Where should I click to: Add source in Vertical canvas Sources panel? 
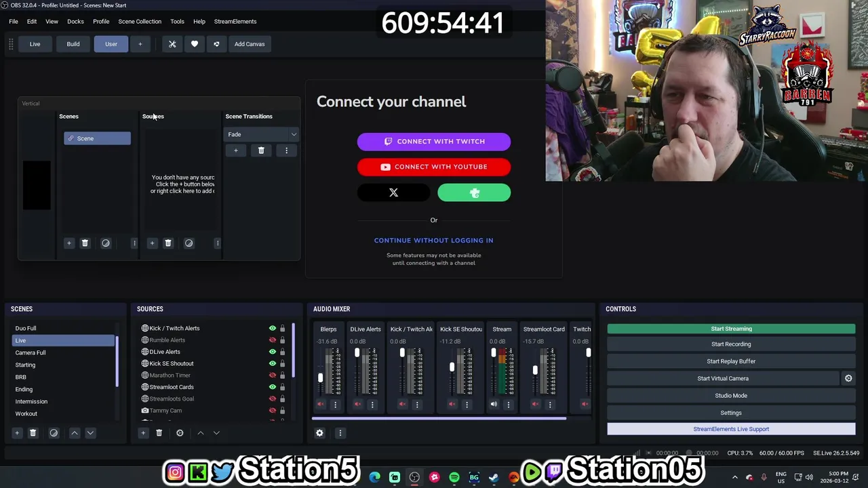(x=152, y=243)
